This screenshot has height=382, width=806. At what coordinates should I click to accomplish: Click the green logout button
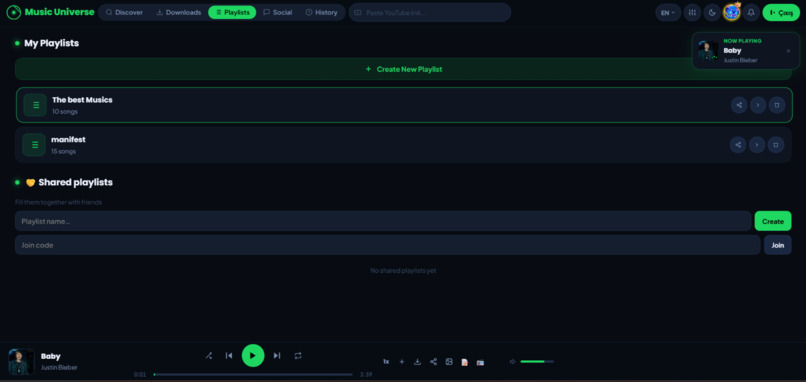[x=781, y=13]
